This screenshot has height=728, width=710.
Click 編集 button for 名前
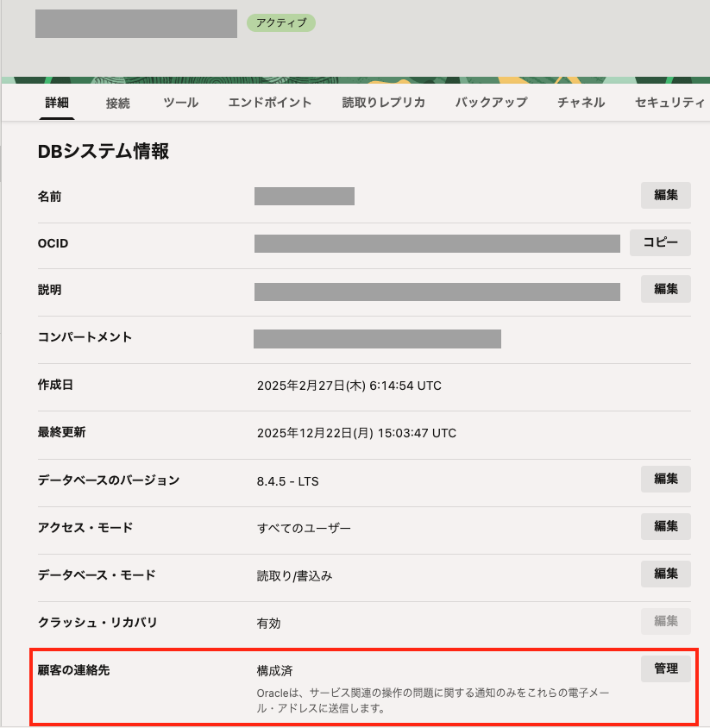tap(665, 195)
